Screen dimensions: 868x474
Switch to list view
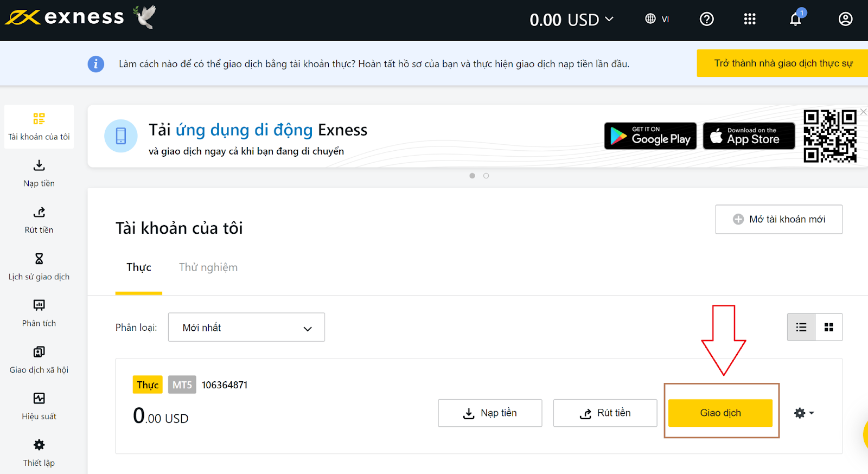coord(801,327)
